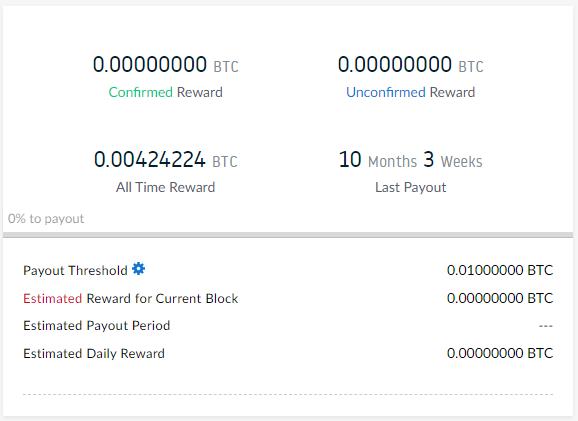The image size is (578, 421).
Task: Select the confirmed reward 0.00000000 BTC amount
Action: coord(166,65)
